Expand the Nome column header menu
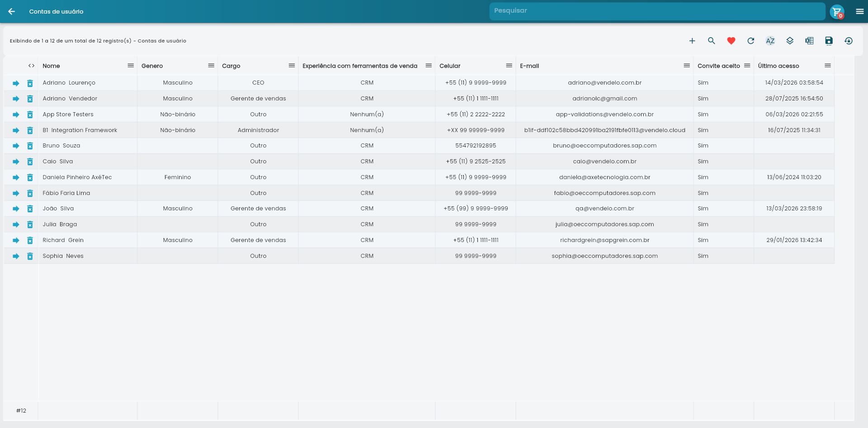Screen dimensions: 868x428 coord(130,66)
